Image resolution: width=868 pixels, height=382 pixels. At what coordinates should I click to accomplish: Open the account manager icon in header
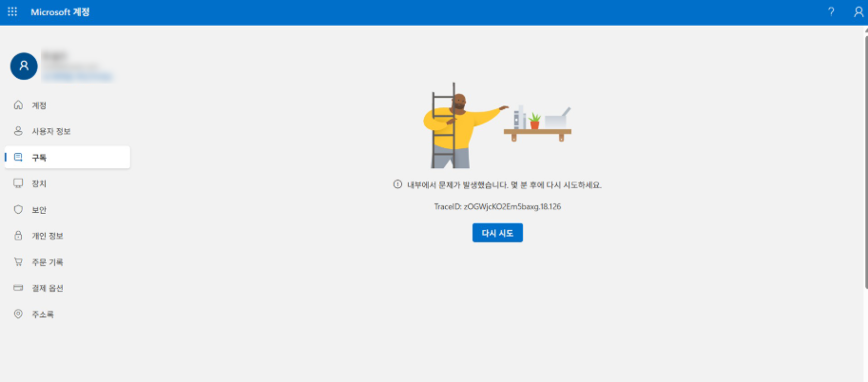tap(858, 12)
